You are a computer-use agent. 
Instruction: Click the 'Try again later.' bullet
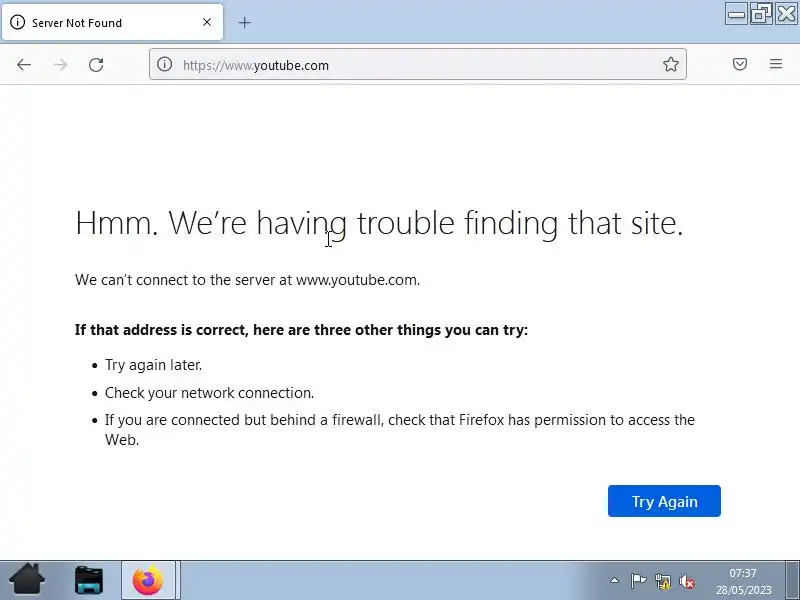(153, 365)
